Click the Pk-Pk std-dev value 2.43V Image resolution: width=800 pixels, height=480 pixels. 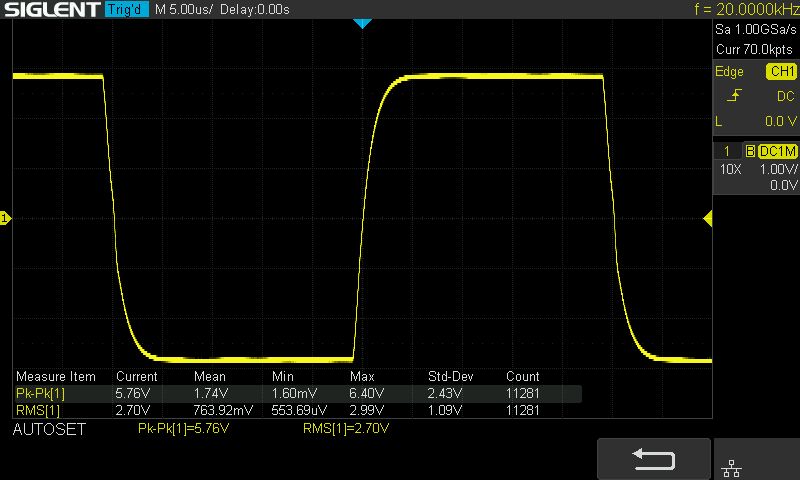pos(445,393)
